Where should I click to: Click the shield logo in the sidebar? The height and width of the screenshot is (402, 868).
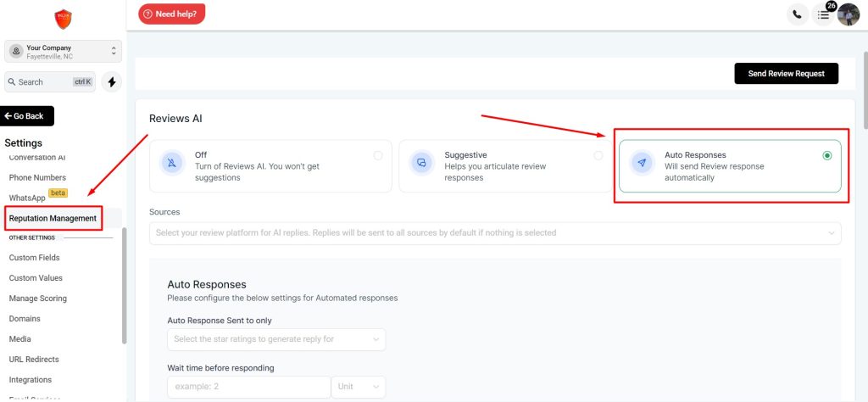coord(63,20)
